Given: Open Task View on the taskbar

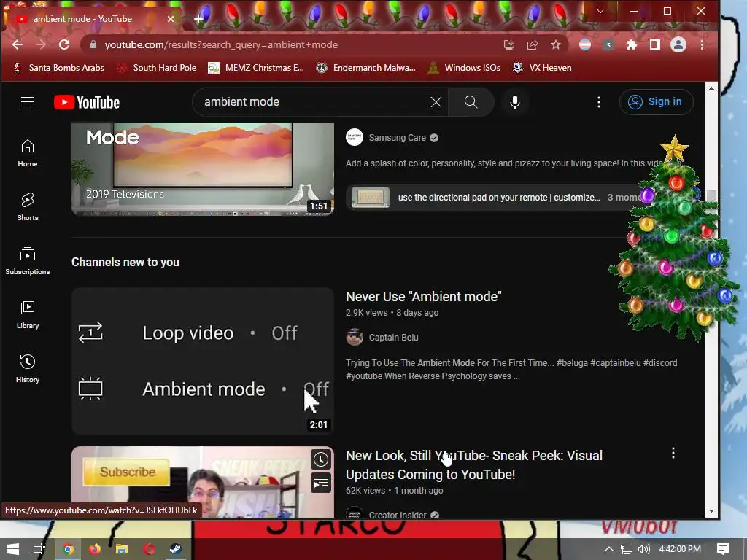Looking at the screenshot, I should pos(39,549).
